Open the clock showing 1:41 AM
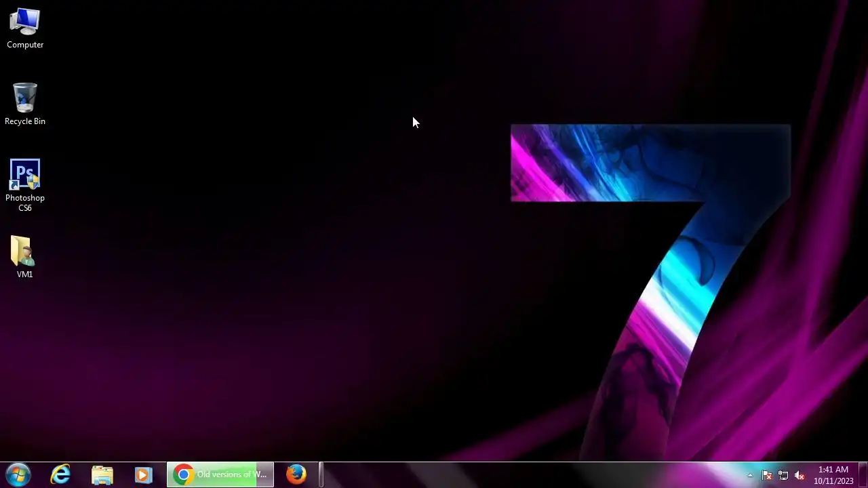Viewport: 868px width, 488px height. pos(833,475)
